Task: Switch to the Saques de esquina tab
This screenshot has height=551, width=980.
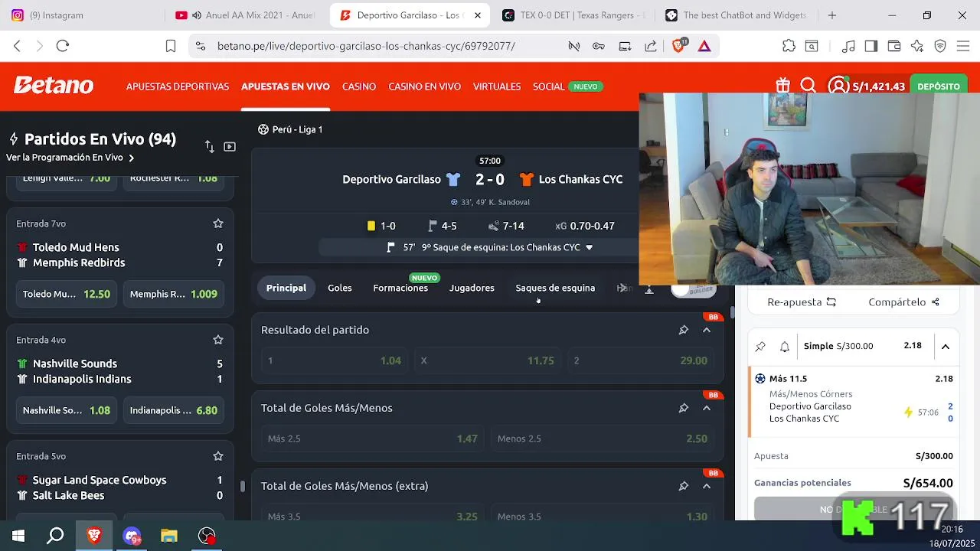Action: (x=555, y=288)
